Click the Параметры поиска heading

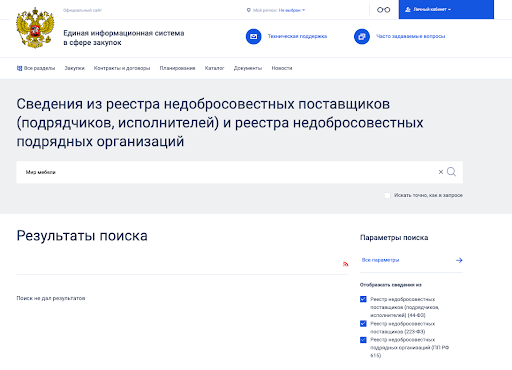pos(394,238)
